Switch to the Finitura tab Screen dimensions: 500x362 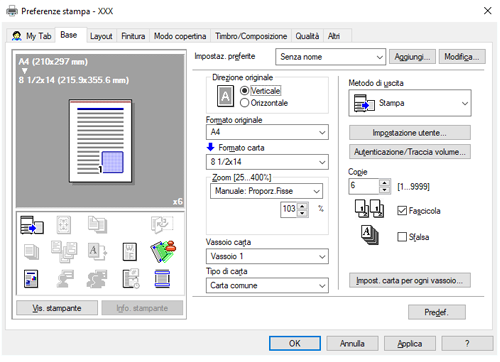[x=133, y=36]
